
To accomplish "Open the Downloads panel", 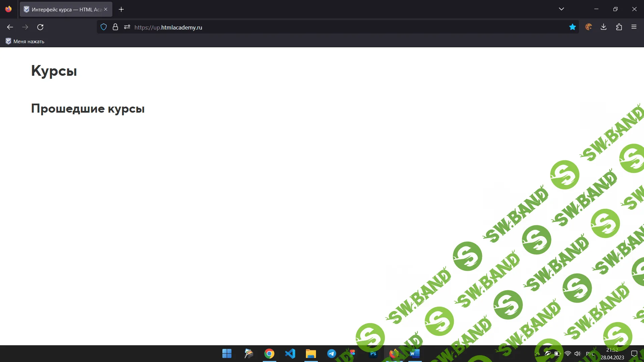I will pyautogui.click(x=603, y=27).
